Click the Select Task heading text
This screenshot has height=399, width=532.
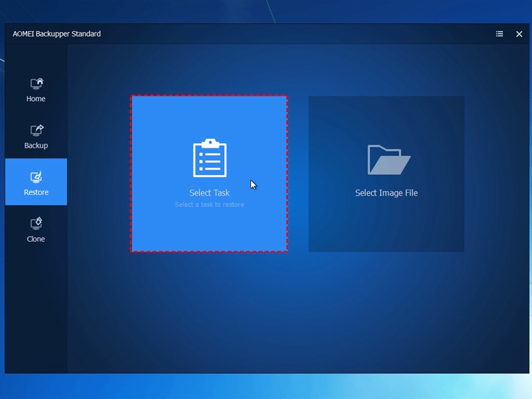click(209, 193)
